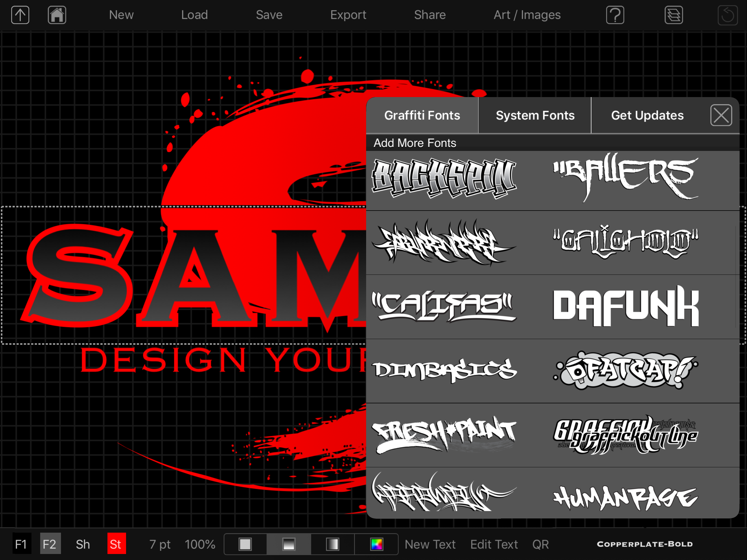Select the horizontal gradient fill swatch
747x560 pixels.
click(332, 544)
